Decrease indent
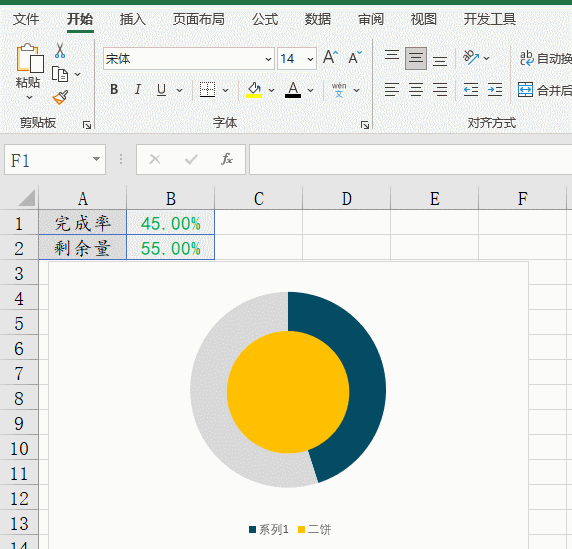The image size is (572, 549). point(471,90)
